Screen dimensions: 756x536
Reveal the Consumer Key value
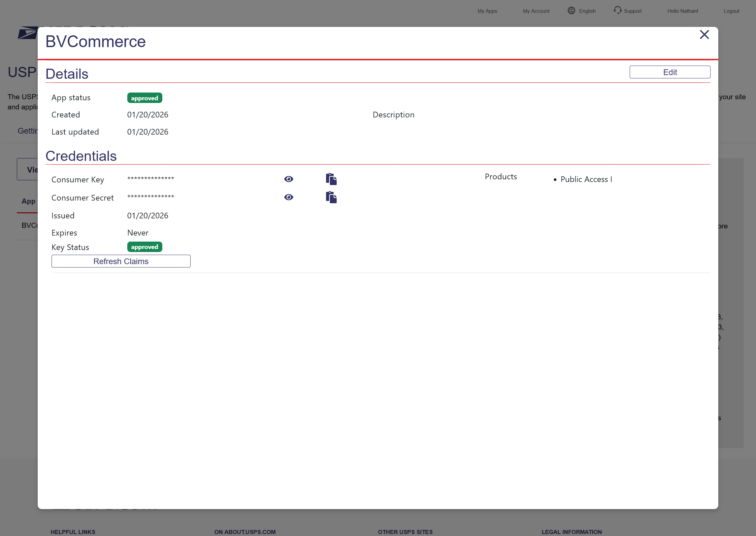(x=289, y=179)
